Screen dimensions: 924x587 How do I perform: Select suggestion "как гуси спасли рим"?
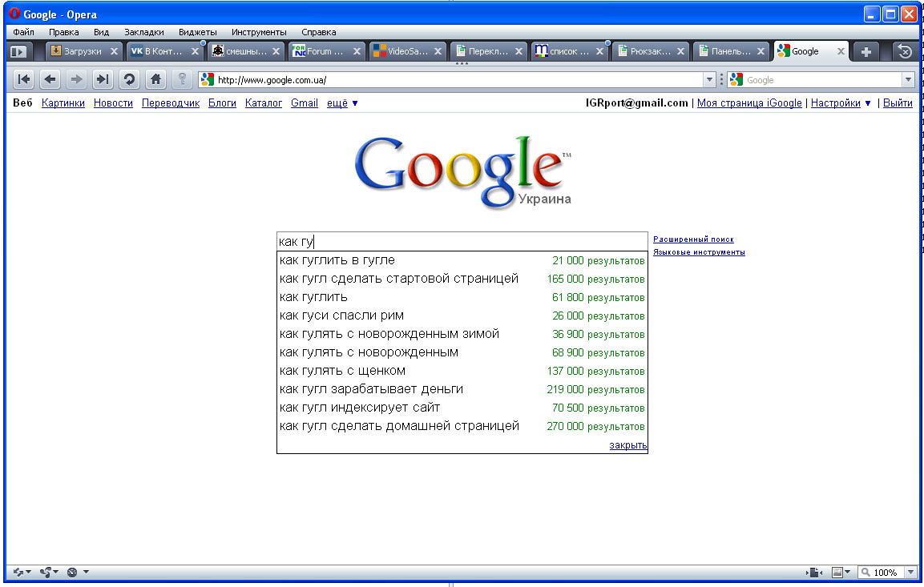coord(341,316)
